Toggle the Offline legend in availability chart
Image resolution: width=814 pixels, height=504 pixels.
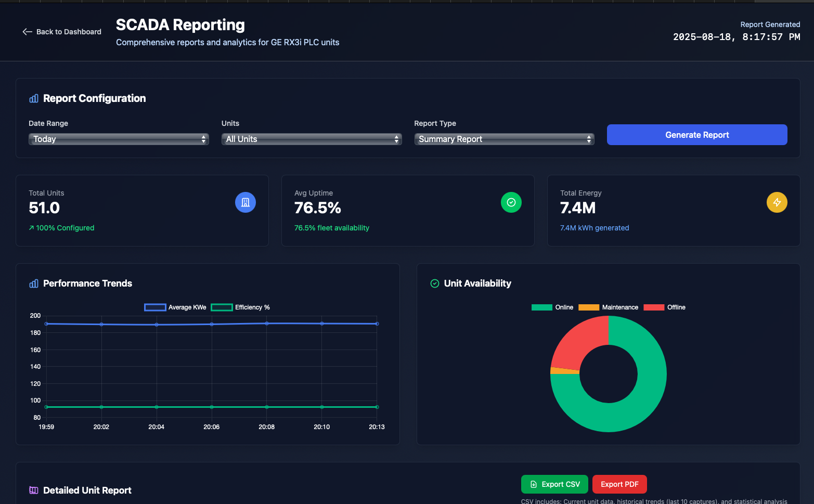point(664,307)
